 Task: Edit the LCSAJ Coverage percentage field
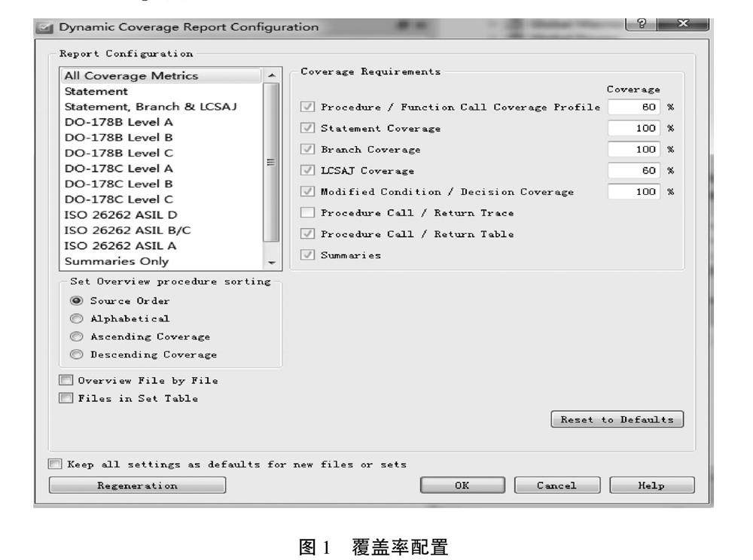[x=634, y=171]
